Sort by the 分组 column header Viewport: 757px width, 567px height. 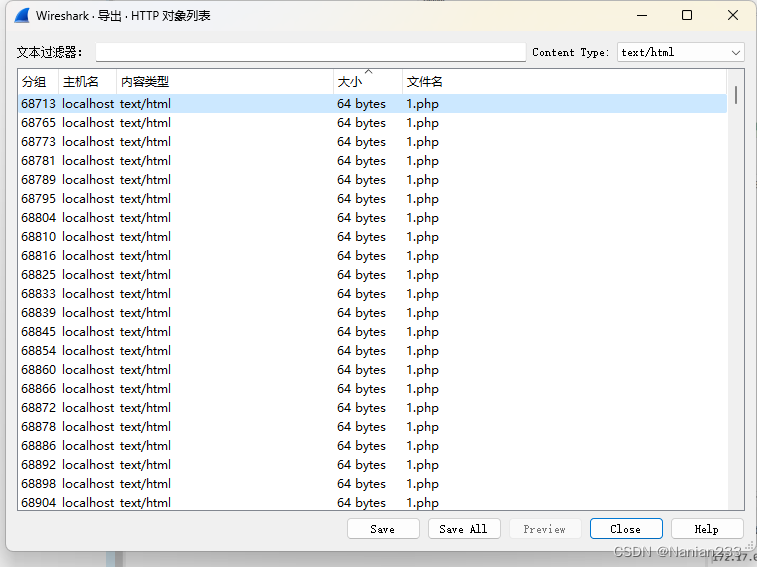point(38,82)
